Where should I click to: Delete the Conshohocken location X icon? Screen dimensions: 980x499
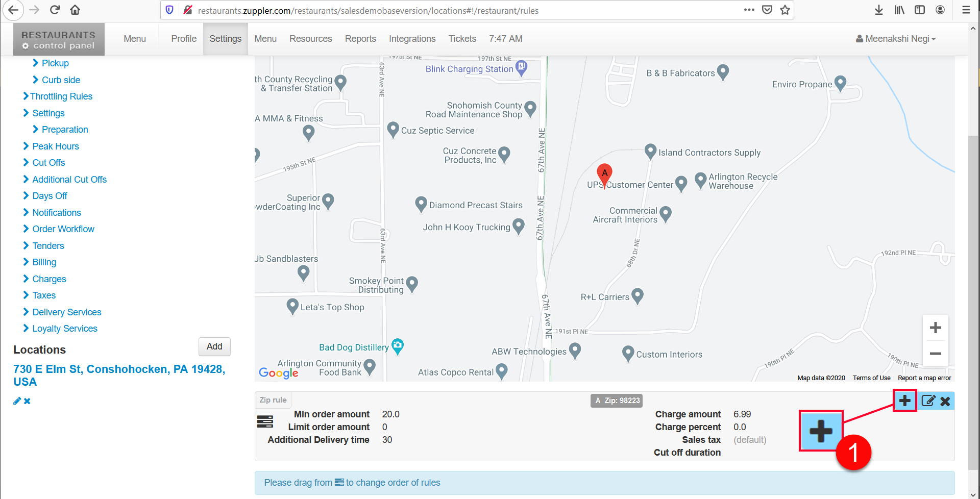click(x=27, y=401)
